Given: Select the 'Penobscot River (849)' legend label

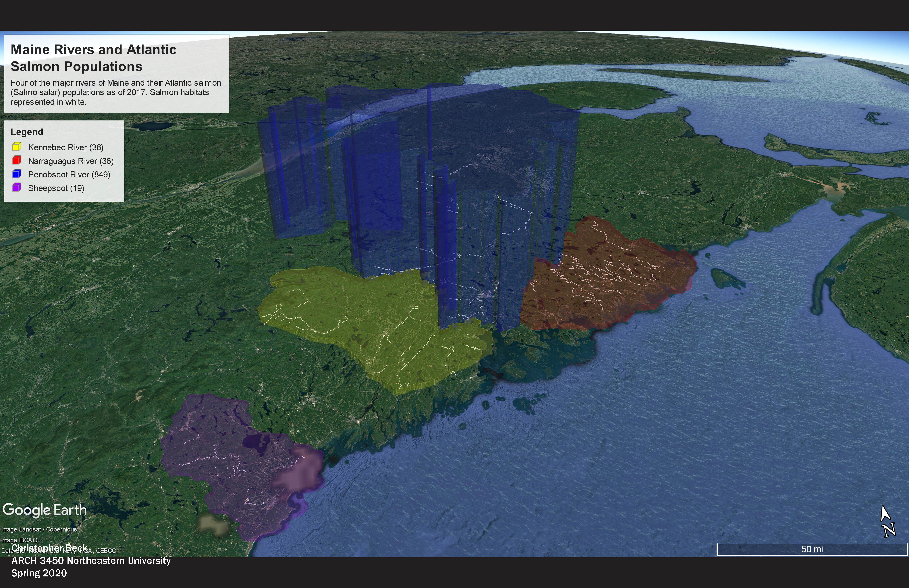Looking at the screenshot, I should pos(69,175).
